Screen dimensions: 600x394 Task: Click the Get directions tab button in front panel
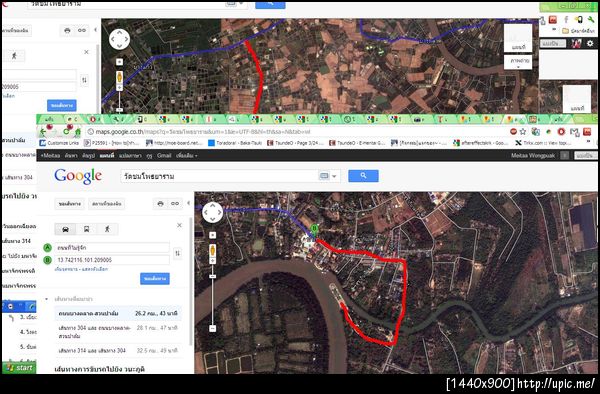(70, 204)
